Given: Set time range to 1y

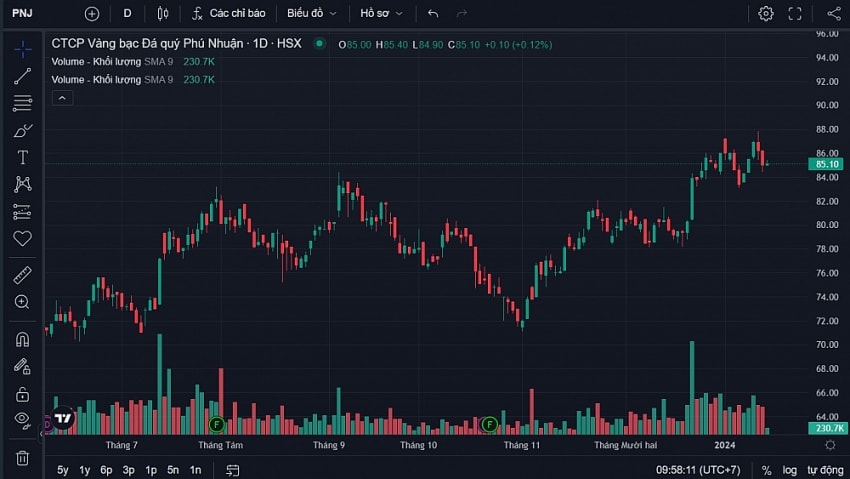Looking at the screenshot, I should [85, 470].
